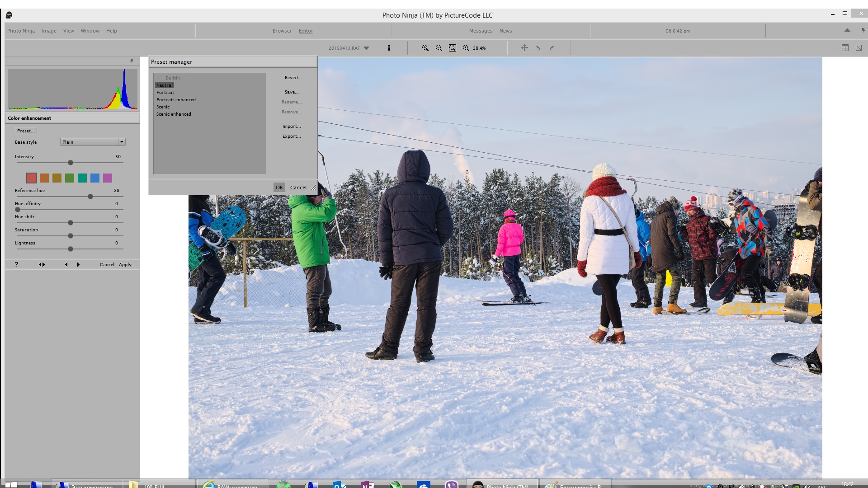Viewport: 868px width, 488px height.
Task: Click Preset manager resize grip
Action: (314, 188)
